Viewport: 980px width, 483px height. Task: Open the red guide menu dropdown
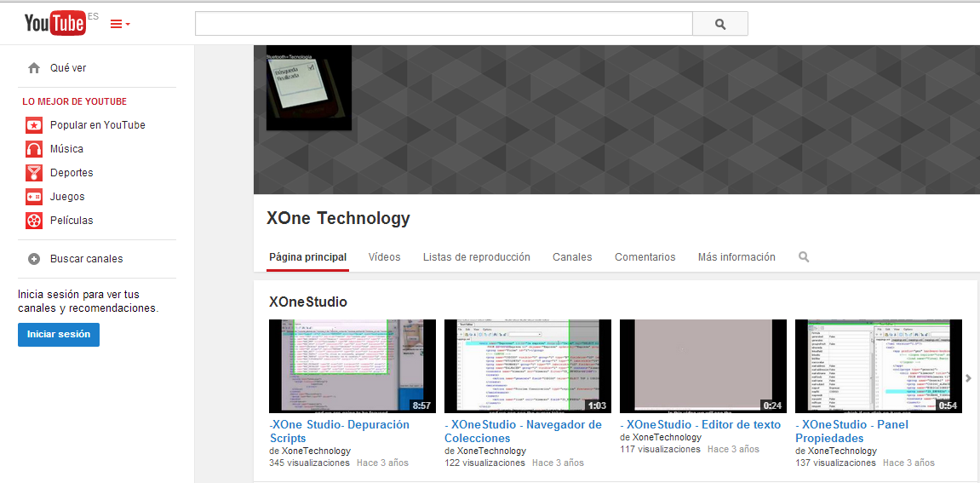(120, 25)
